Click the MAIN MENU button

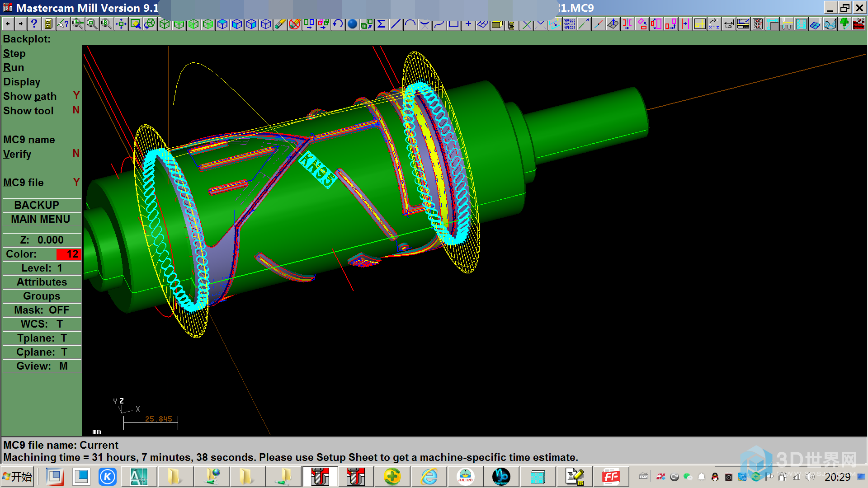click(42, 219)
